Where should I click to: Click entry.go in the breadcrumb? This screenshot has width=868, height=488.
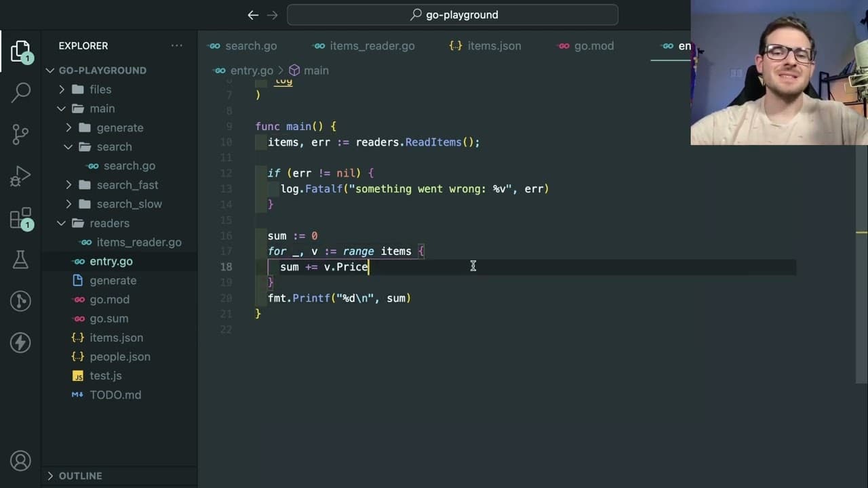252,70
